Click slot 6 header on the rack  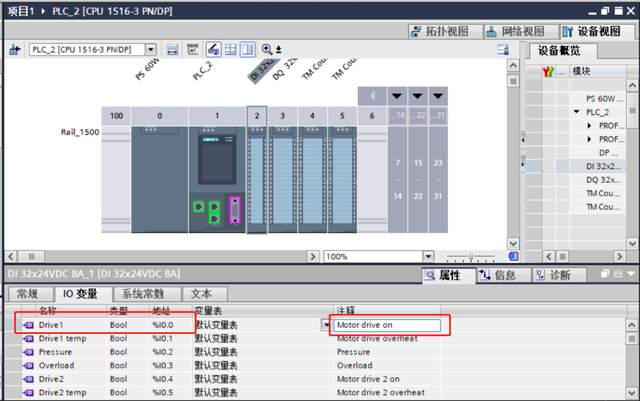tap(372, 116)
